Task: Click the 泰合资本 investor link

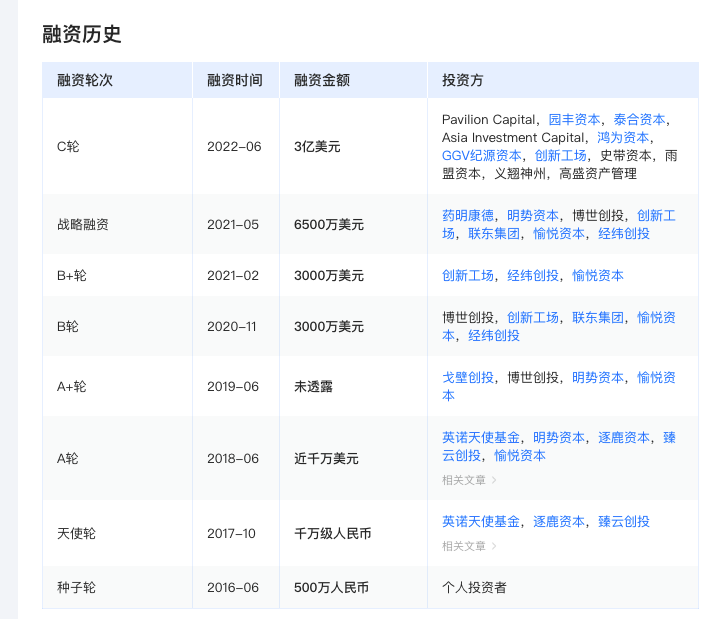Action: [x=640, y=119]
